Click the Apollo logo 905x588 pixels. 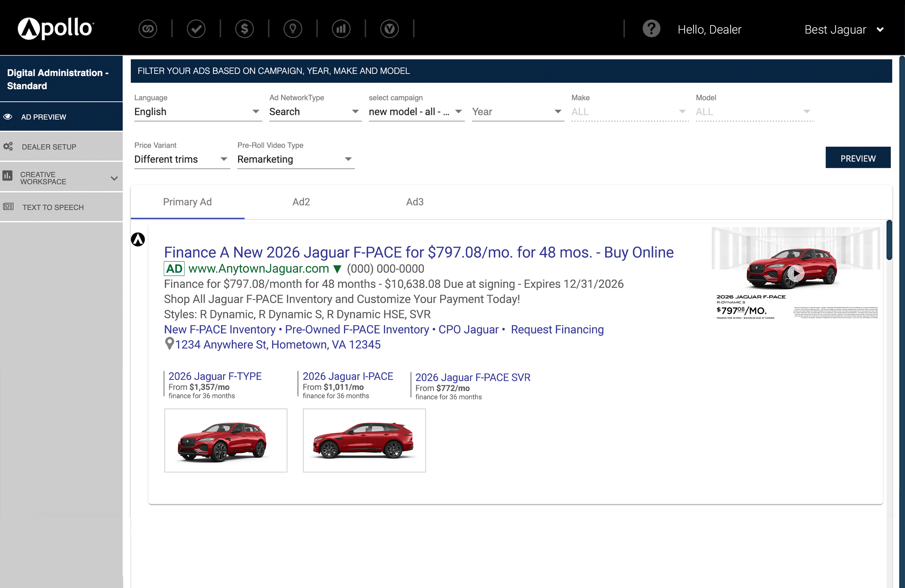coord(56,29)
